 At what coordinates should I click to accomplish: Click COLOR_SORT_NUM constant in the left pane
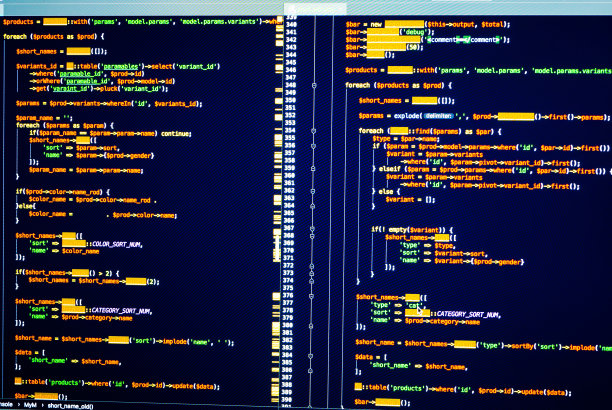tap(117, 243)
